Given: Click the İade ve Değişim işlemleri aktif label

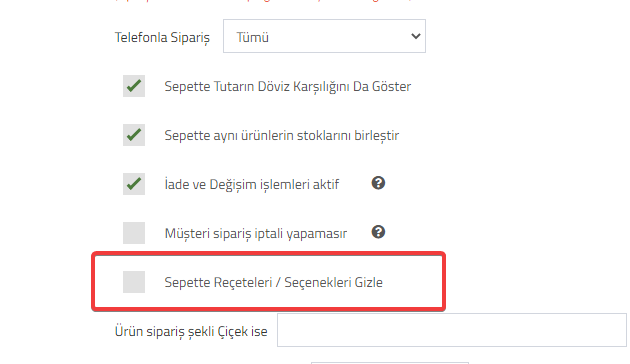Looking at the screenshot, I should pos(252,184).
